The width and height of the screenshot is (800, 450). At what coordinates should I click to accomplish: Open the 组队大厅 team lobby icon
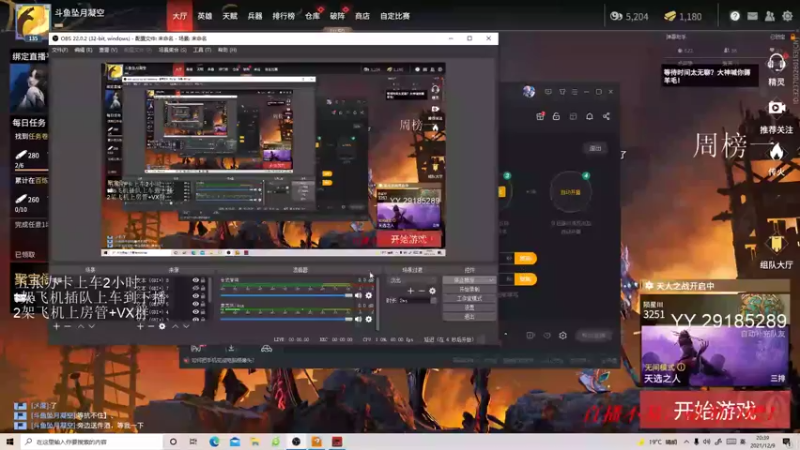click(x=776, y=245)
